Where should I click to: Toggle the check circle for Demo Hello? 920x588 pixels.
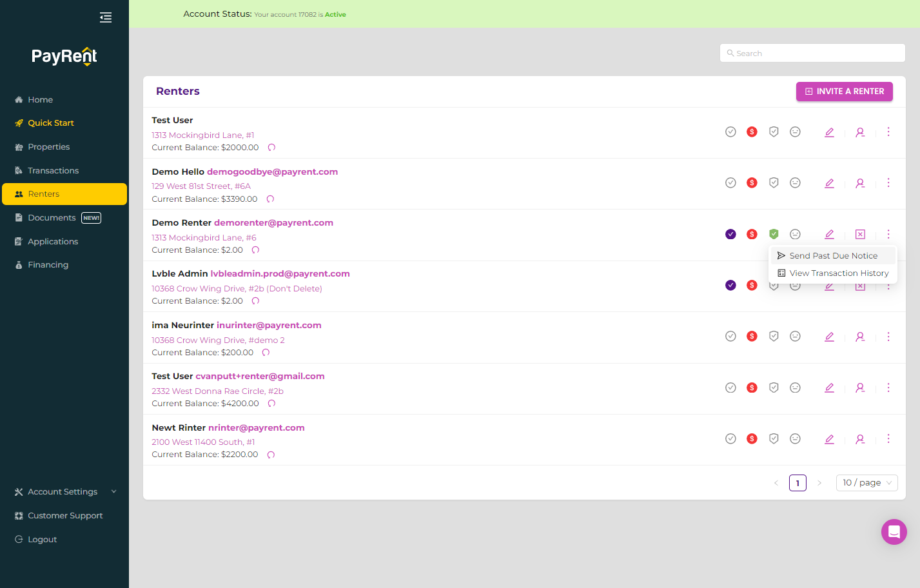click(x=730, y=182)
